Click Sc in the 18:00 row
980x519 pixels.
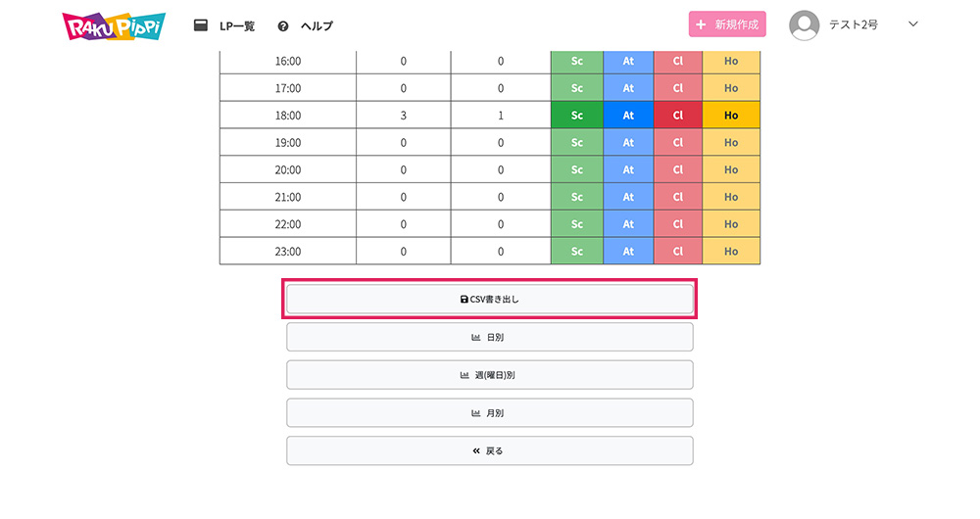[577, 116]
